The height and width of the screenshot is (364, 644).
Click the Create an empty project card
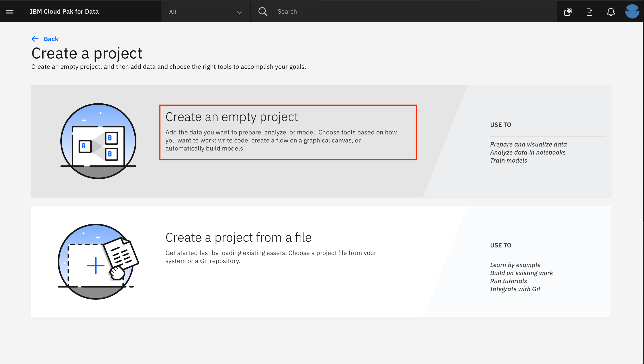pos(288,132)
